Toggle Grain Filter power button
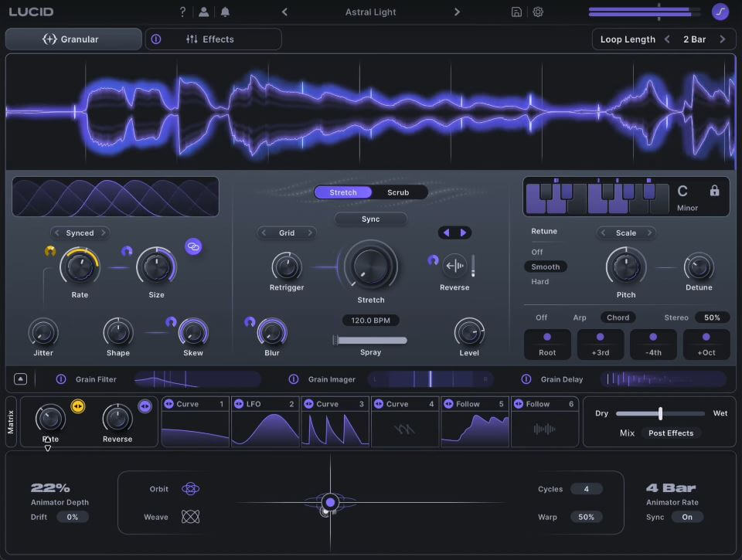742x560 pixels. (x=61, y=378)
